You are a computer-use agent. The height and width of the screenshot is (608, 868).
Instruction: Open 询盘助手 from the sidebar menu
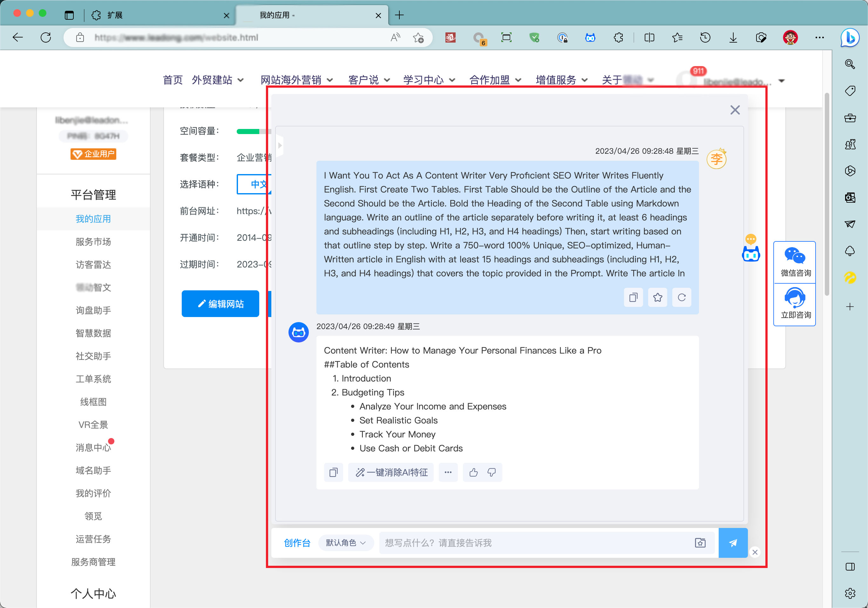click(93, 310)
